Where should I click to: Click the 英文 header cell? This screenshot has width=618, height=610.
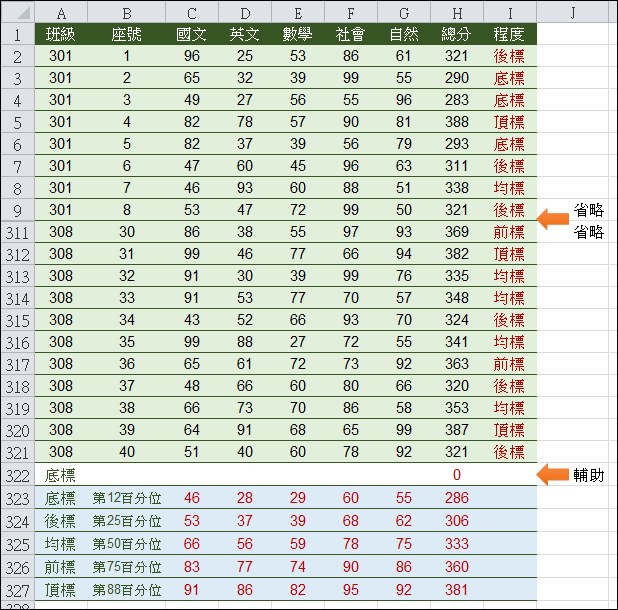click(x=245, y=34)
